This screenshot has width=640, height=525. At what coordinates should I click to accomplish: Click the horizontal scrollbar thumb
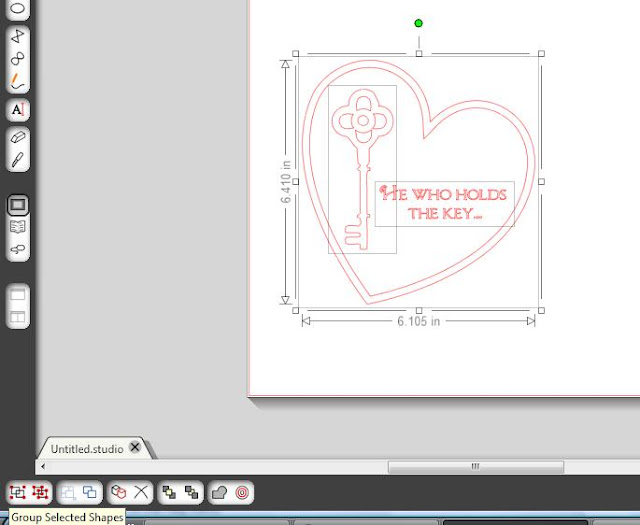[476, 466]
